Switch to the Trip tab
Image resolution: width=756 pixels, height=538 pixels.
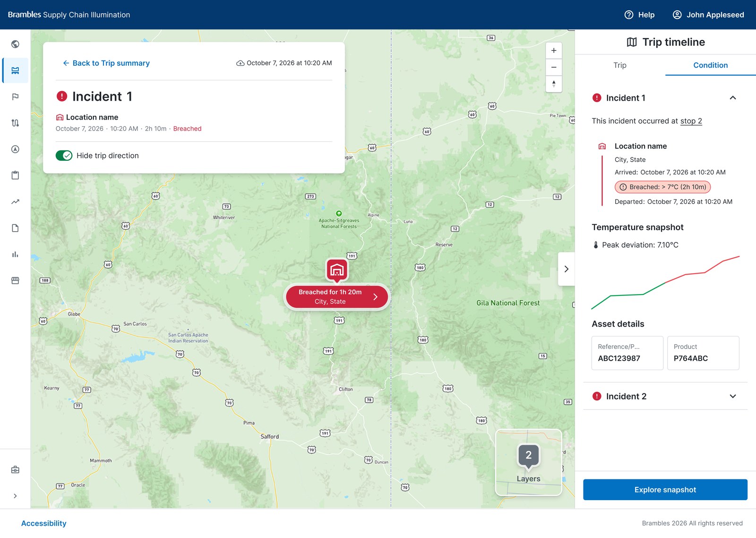620,65
